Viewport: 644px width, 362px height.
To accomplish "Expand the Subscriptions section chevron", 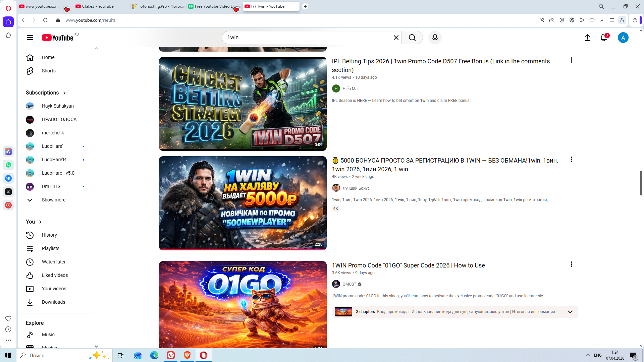I will (64, 93).
